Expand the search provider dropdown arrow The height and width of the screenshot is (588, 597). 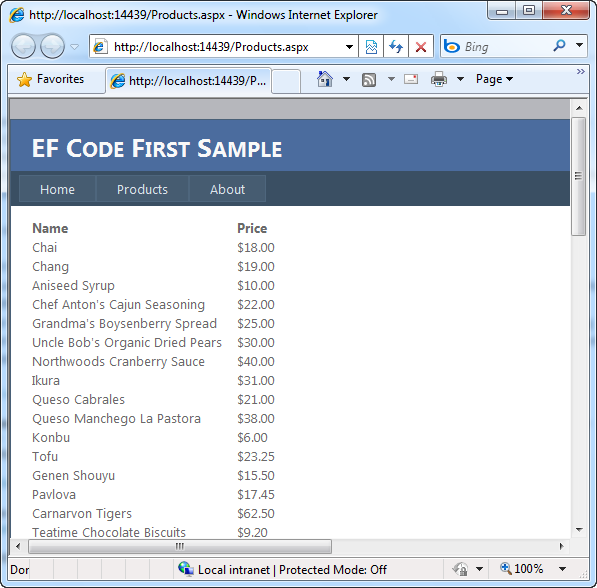click(x=579, y=45)
